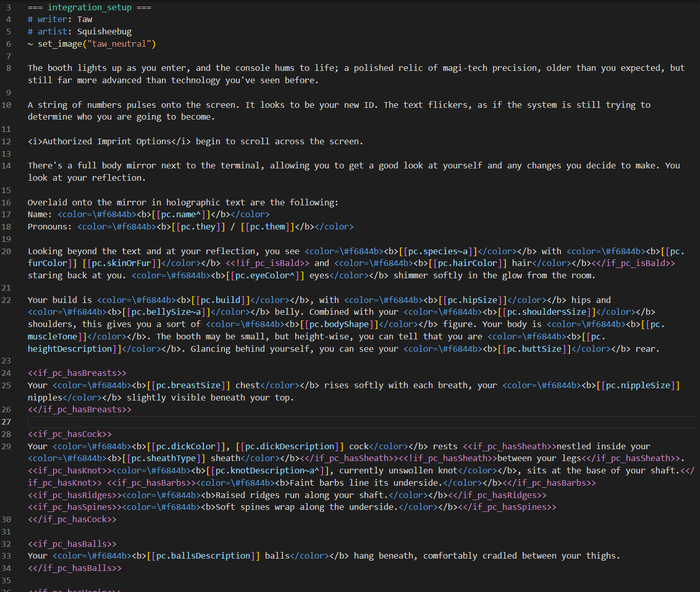Click the set_image function call
The image size is (700, 592).
click(60, 44)
